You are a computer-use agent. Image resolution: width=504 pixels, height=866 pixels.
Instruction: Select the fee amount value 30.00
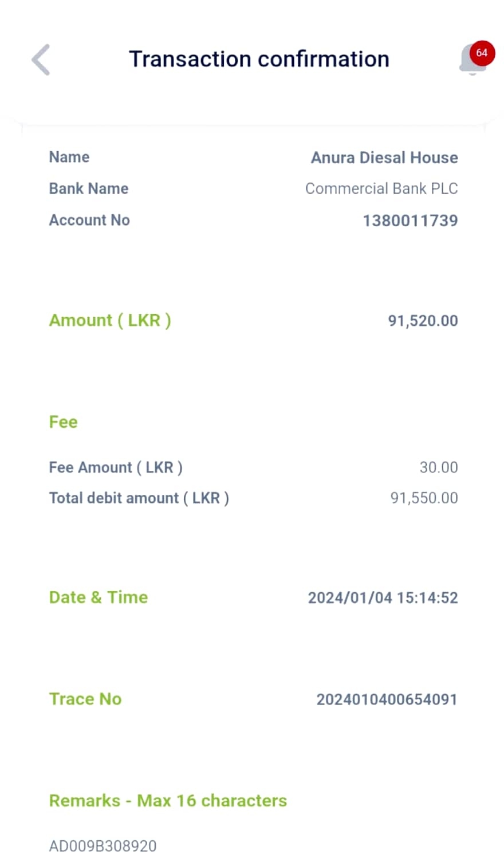(439, 467)
